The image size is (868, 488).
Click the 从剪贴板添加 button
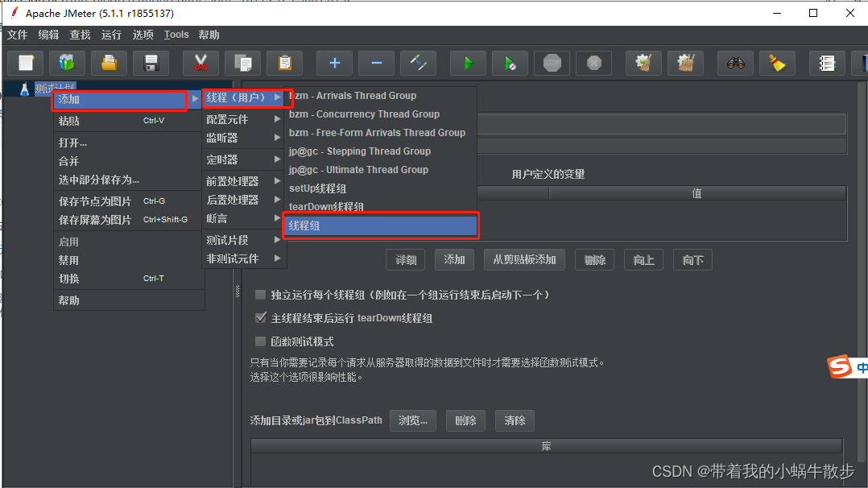coord(524,260)
